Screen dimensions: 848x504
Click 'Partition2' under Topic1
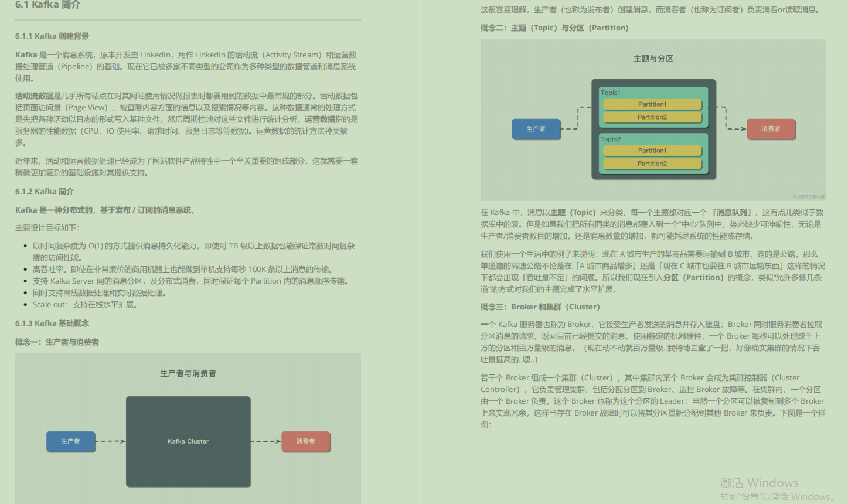652,117
